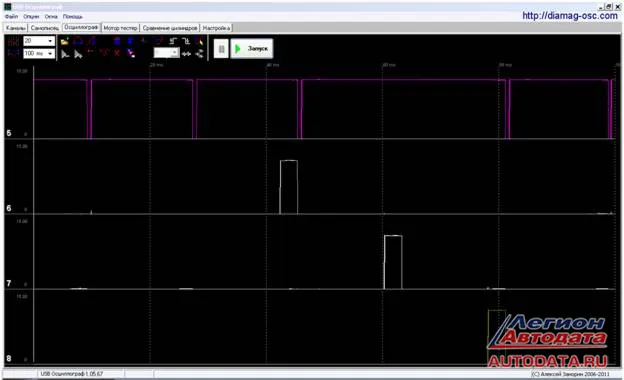624x380 pixels.
Task: Switch to the Мотор тестер tab
Action: (x=120, y=28)
